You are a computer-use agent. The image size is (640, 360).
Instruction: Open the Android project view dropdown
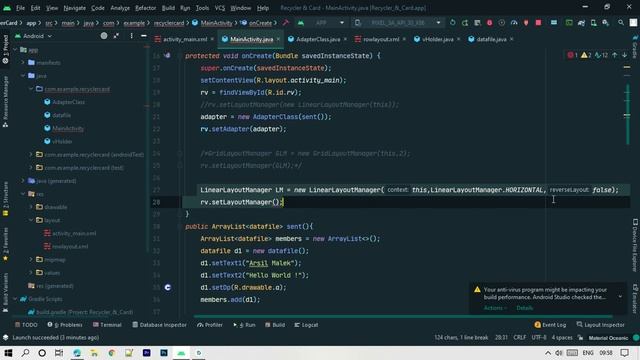pos(33,36)
